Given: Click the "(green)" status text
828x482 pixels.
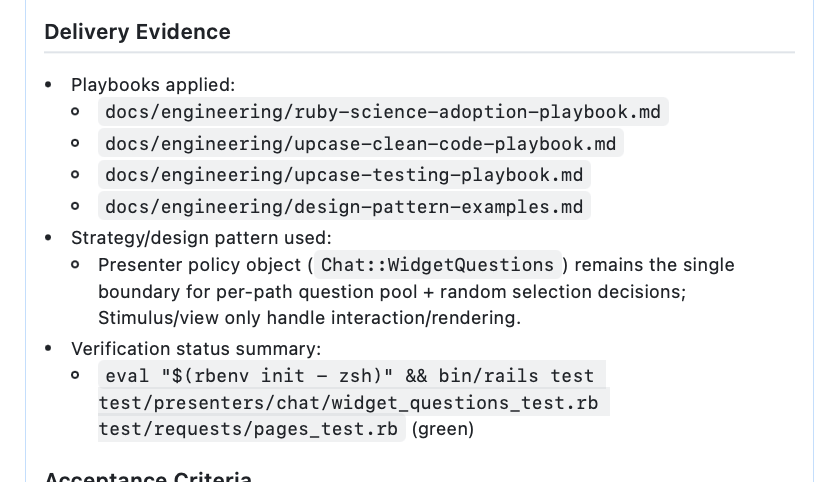Looking at the screenshot, I should (443, 429).
